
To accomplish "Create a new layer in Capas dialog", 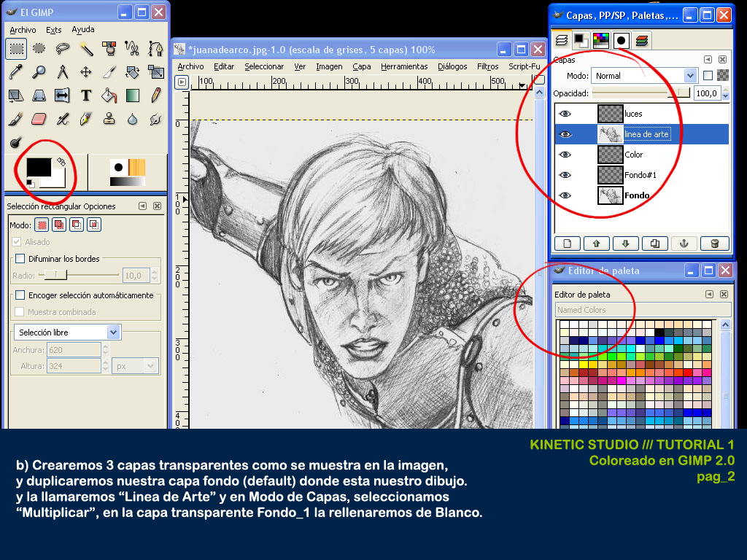I will click(567, 244).
